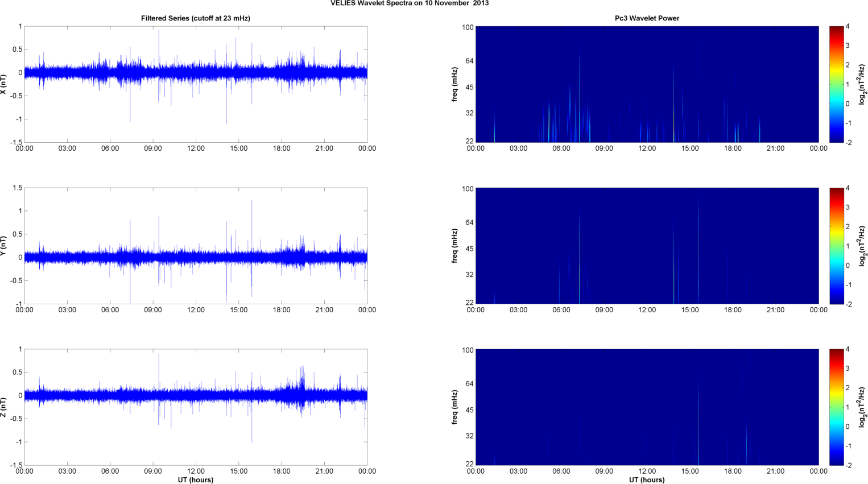Click inside the top Pc3 wavelet spectrogram
This screenshot has height=484, width=868.
coord(647,84)
